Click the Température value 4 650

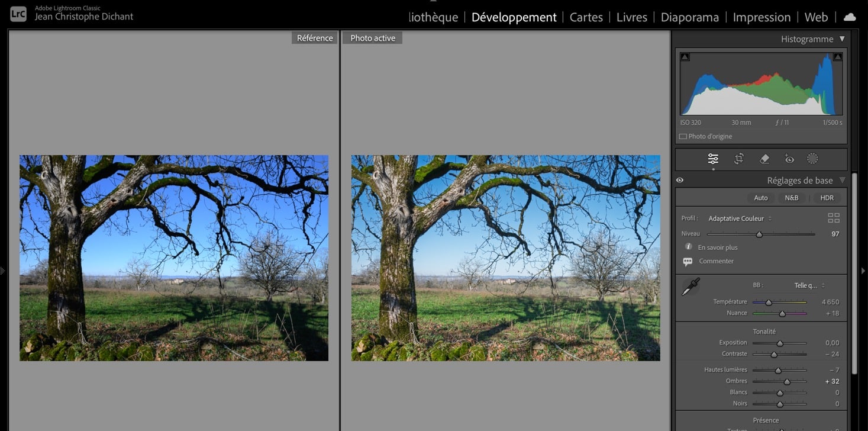(x=830, y=302)
